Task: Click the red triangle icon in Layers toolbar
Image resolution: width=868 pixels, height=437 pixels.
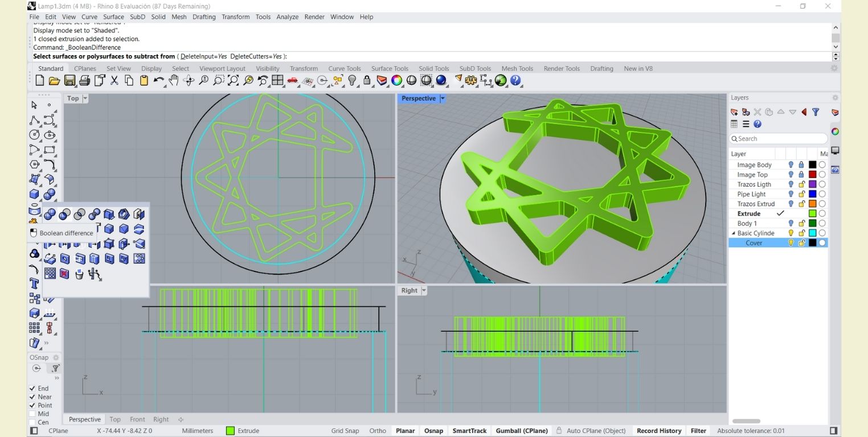Action: coord(804,112)
